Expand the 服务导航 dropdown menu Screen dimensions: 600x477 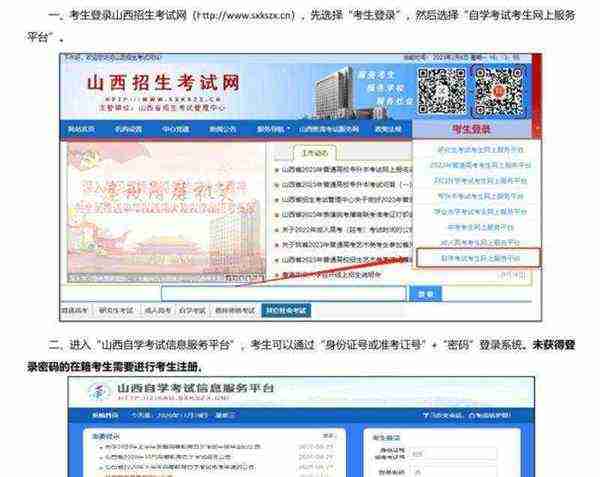click(x=273, y=129)
